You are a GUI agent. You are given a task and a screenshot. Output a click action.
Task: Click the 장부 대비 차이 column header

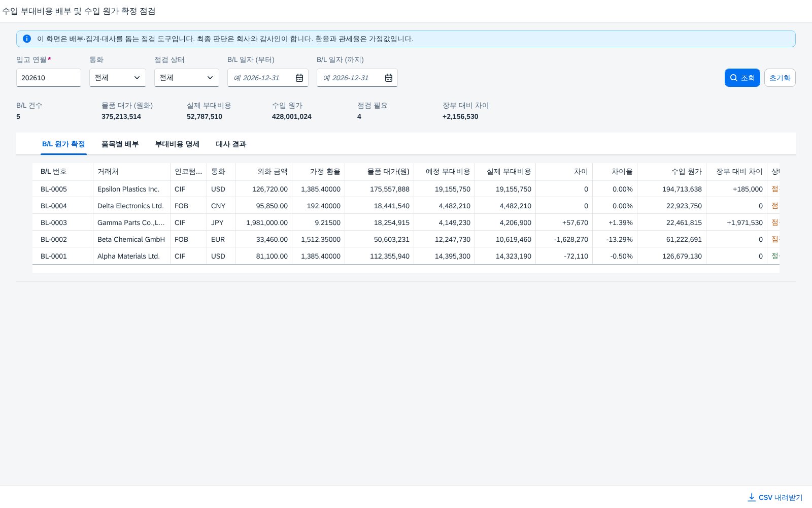[737, 172]
